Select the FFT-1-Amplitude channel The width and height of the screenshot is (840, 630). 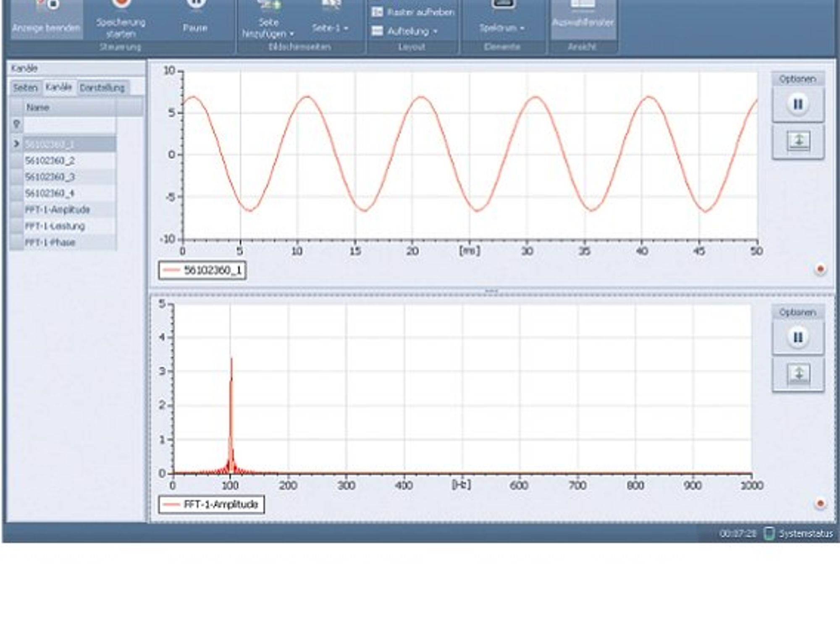(x=70, y=210)
